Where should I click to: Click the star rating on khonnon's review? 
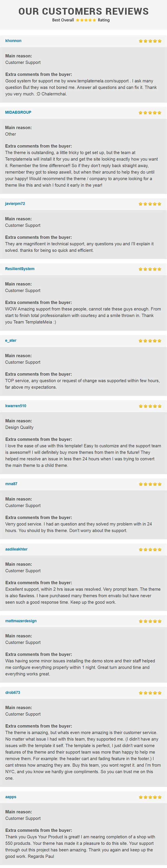pos(150,41)
